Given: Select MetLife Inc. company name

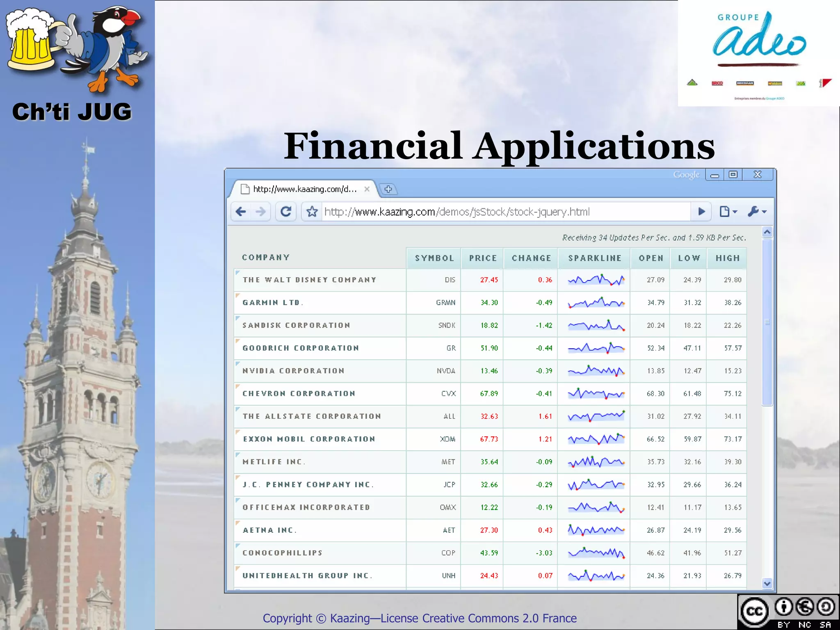Looking at the screenshot, I should click(274, 462).
